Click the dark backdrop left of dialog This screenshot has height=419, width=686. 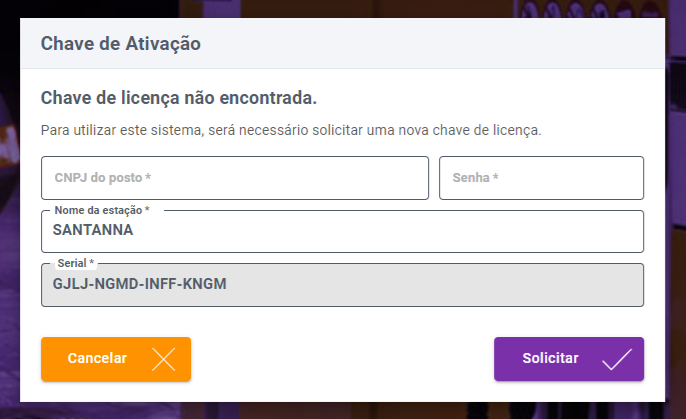point(9,200)
